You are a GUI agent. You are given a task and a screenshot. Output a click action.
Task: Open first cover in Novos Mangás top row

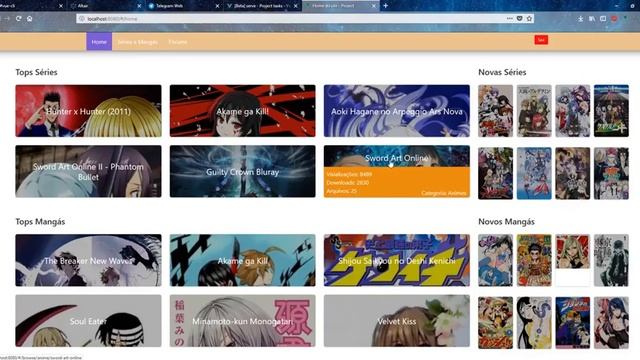tap(496, 260)
